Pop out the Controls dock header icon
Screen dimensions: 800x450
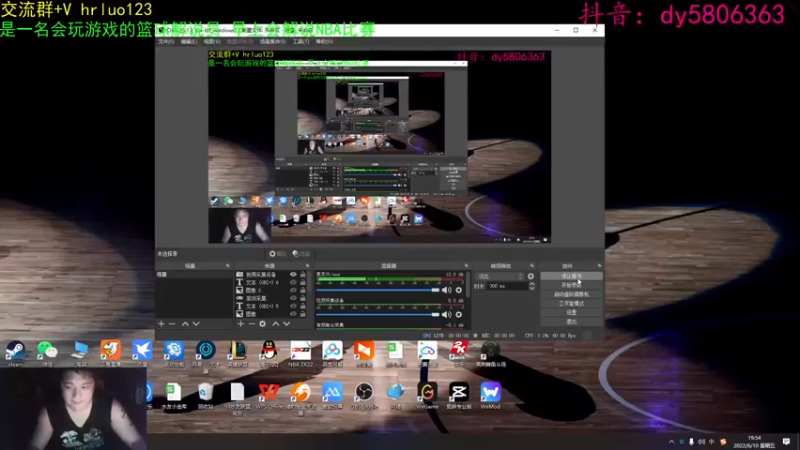pyautogui.click(x=599, y=266)
